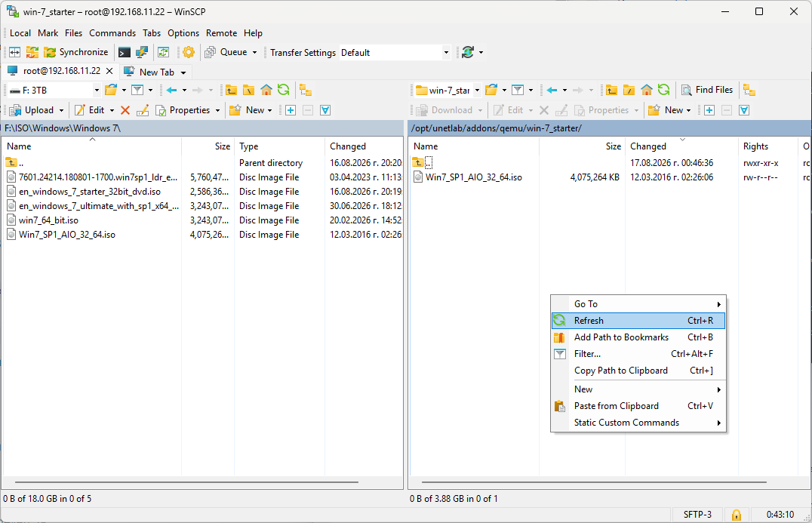Go to remote root directory icon
Screen dimensions: 812x523
tap(629, 91)
